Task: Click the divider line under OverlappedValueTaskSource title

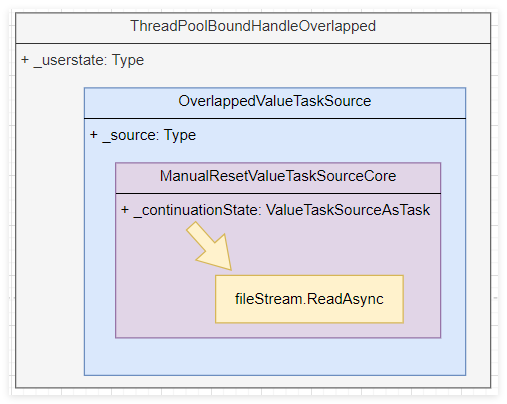Action: pos(275,118)
